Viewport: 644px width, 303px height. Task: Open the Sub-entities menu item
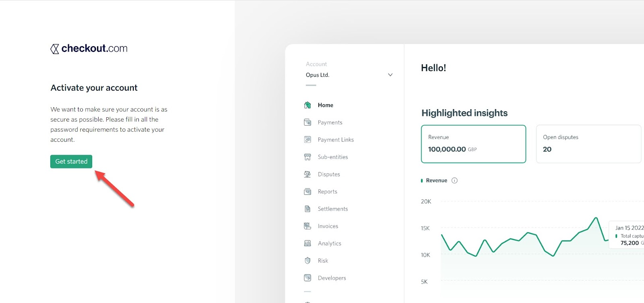point(332,157)
